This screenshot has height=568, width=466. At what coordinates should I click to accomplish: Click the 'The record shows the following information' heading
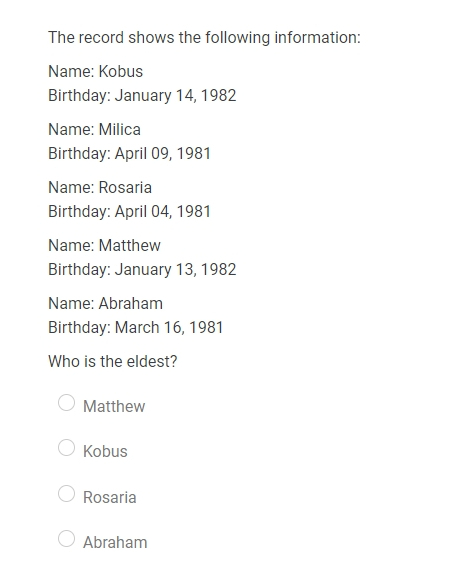pos(204,38)
